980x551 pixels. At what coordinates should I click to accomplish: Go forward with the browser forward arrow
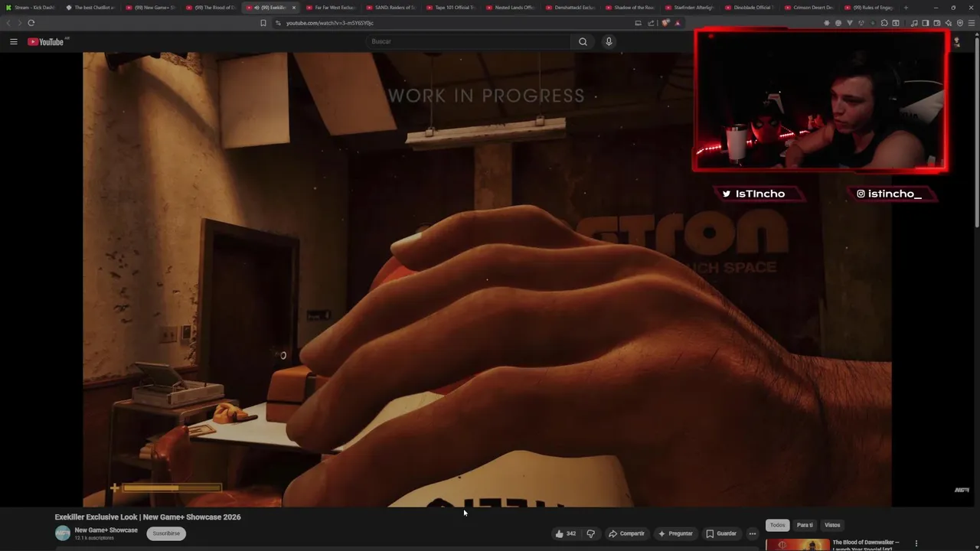[20, 23]
